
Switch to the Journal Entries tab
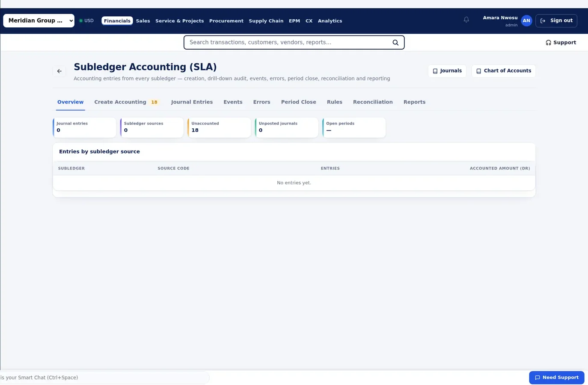coord(192,102)
